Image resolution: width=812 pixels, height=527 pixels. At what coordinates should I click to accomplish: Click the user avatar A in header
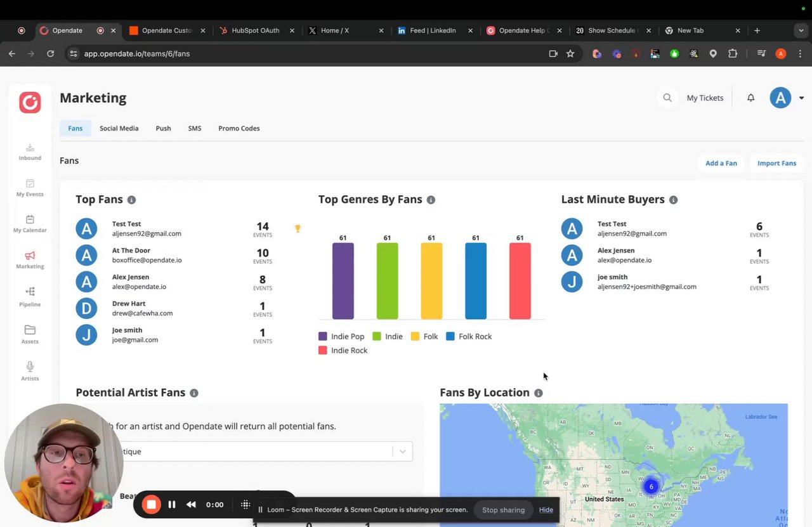tap(780, 98)
